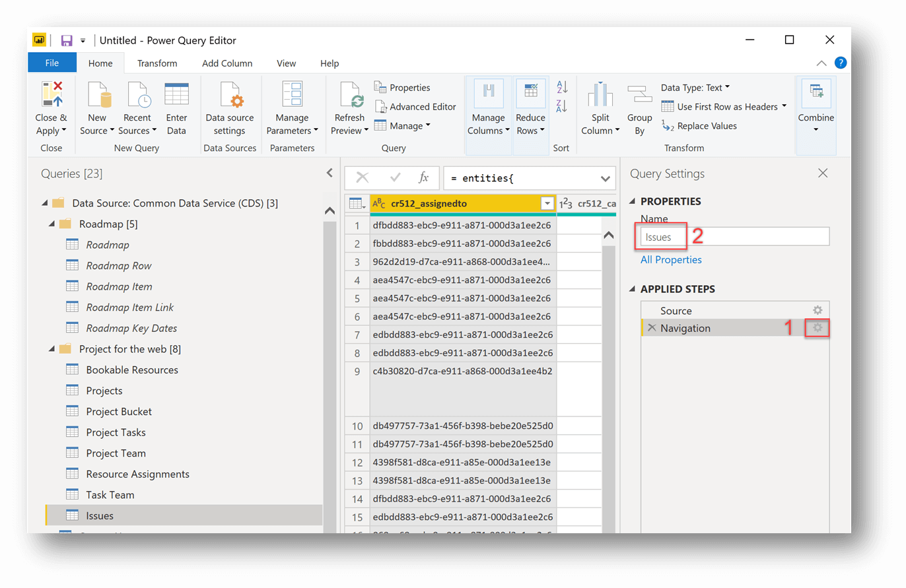
Task: Open Advanced Editor
Action: point(415,106)
